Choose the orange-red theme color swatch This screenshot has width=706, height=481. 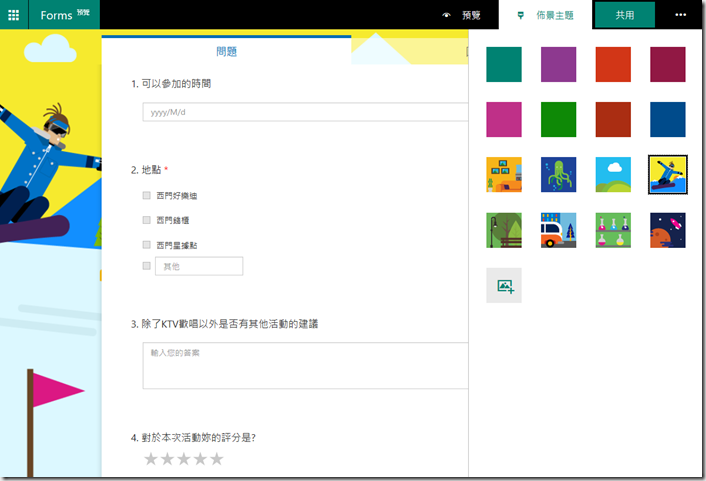(613, 64)
